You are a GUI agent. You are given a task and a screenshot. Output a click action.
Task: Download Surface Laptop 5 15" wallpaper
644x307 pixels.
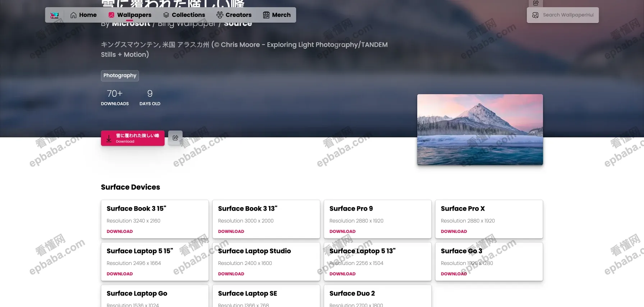(x=120, y=274)
